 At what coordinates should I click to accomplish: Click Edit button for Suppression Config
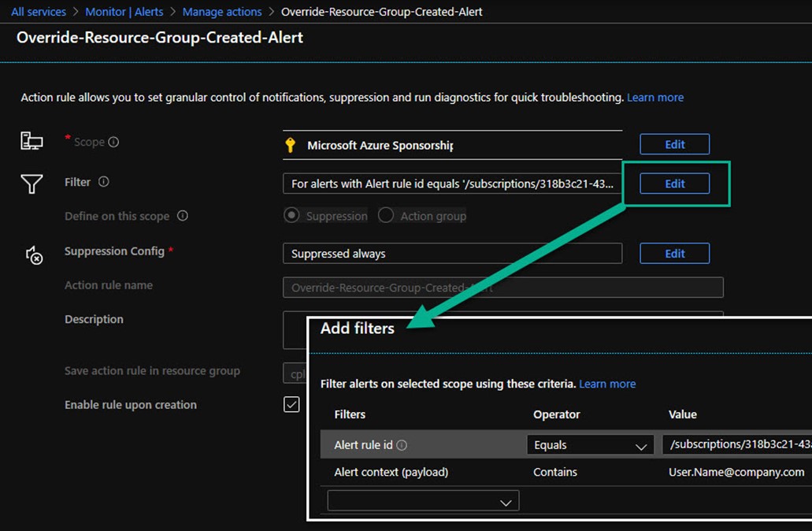674,254
